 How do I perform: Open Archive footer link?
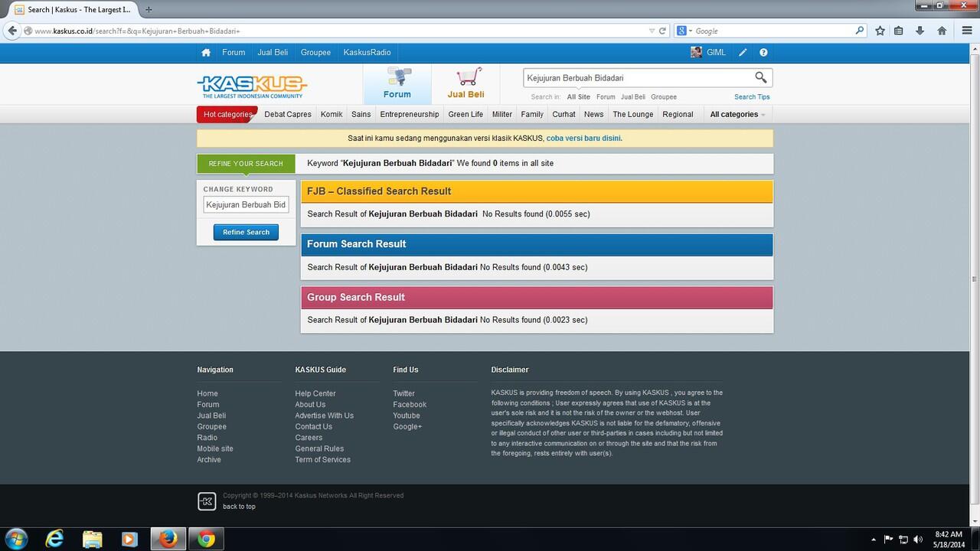coord(209,460)
